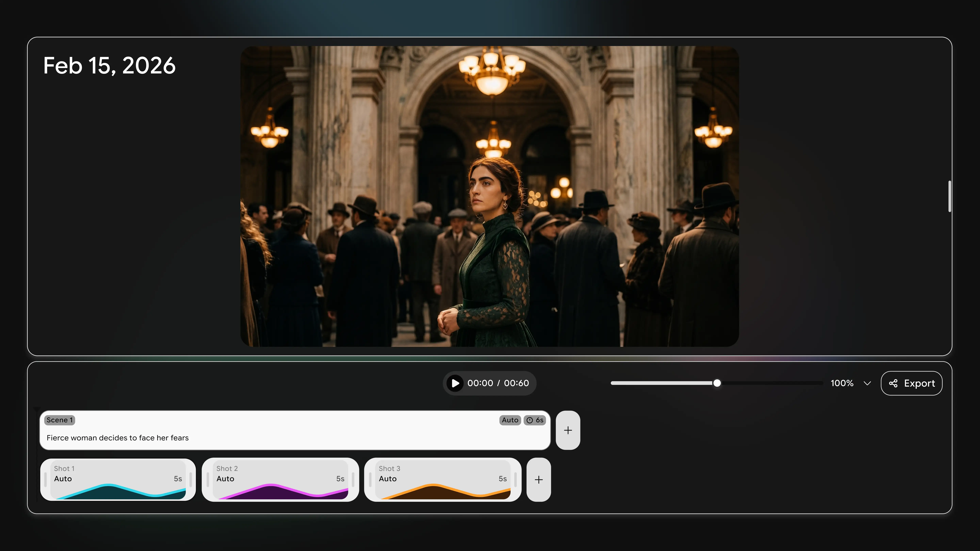The image size is (980, 551).
Task: Click the Shot 2 5s duration
Action: 340,479
